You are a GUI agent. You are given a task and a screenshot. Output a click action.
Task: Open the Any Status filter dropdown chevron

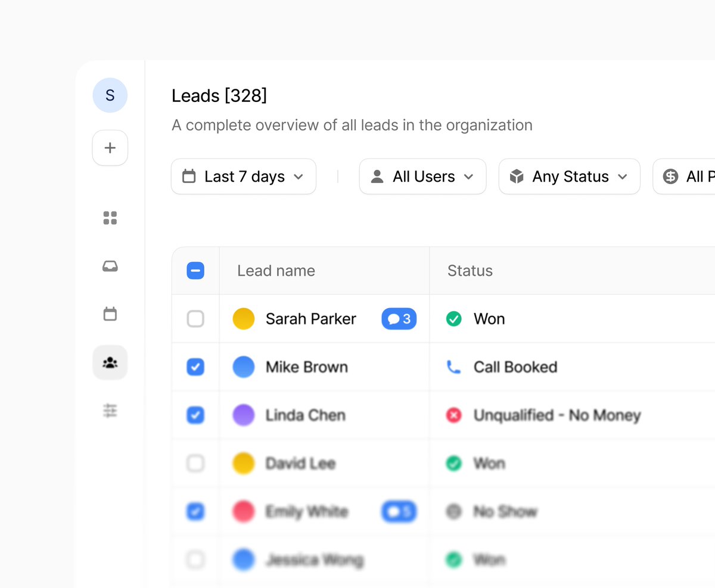pyautogui.click(x=623, y=177)
